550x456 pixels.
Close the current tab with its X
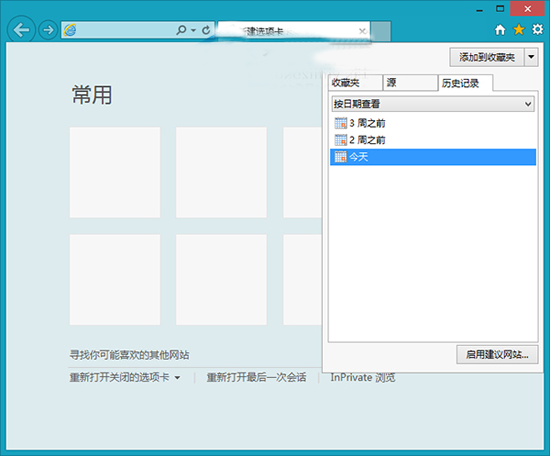pos(363,31)
